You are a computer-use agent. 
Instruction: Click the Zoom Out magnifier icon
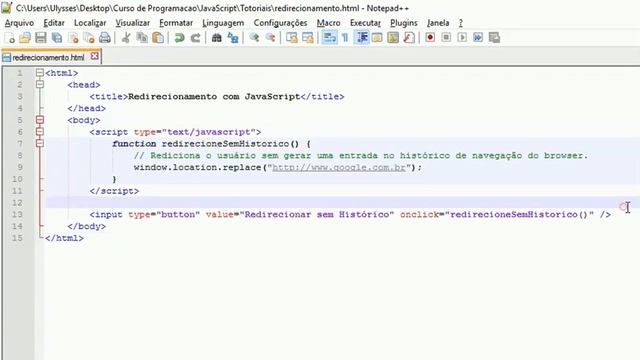270,38
